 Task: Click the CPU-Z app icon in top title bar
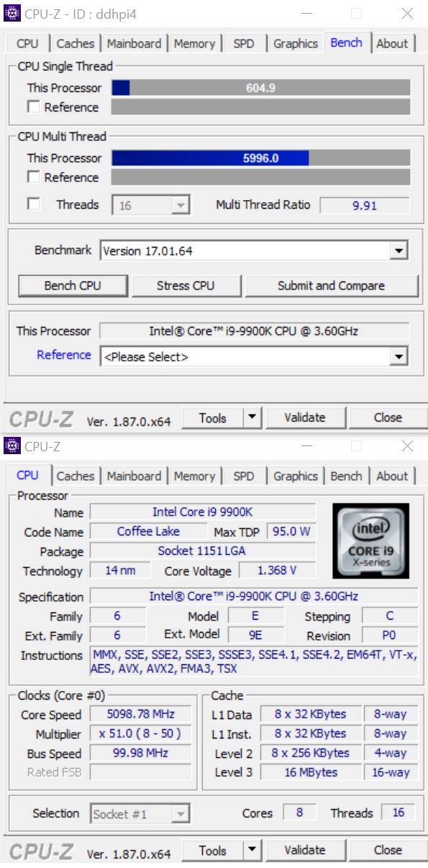point(12,13)
